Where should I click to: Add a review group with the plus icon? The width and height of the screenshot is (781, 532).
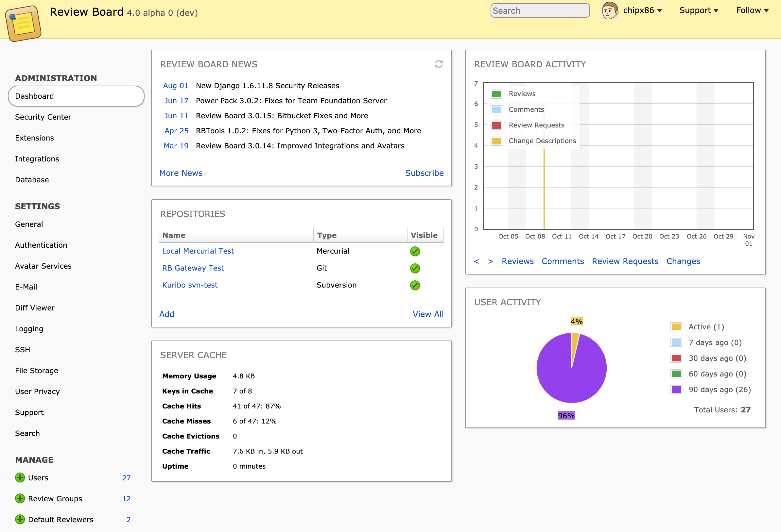point(20,498)
